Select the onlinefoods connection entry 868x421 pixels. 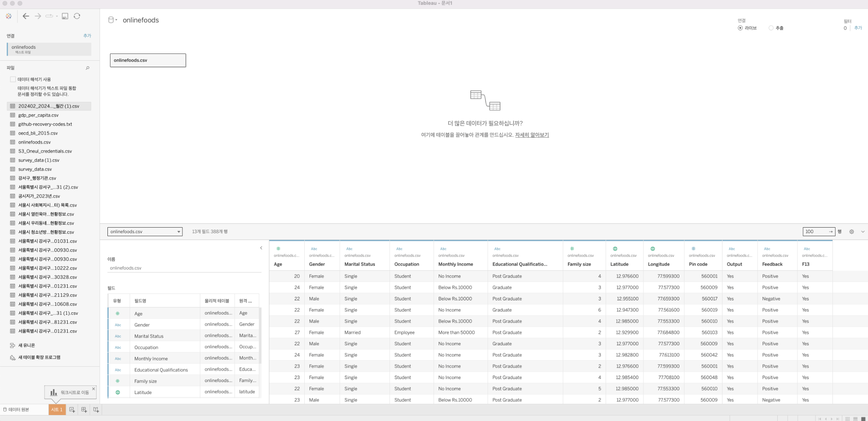[49, 49]
